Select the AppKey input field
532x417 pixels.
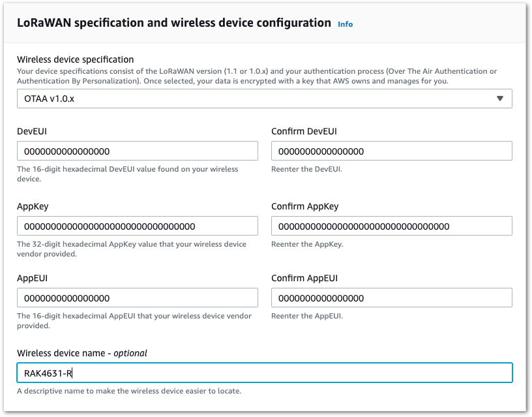pyautogui.click(x=138, y=226)
